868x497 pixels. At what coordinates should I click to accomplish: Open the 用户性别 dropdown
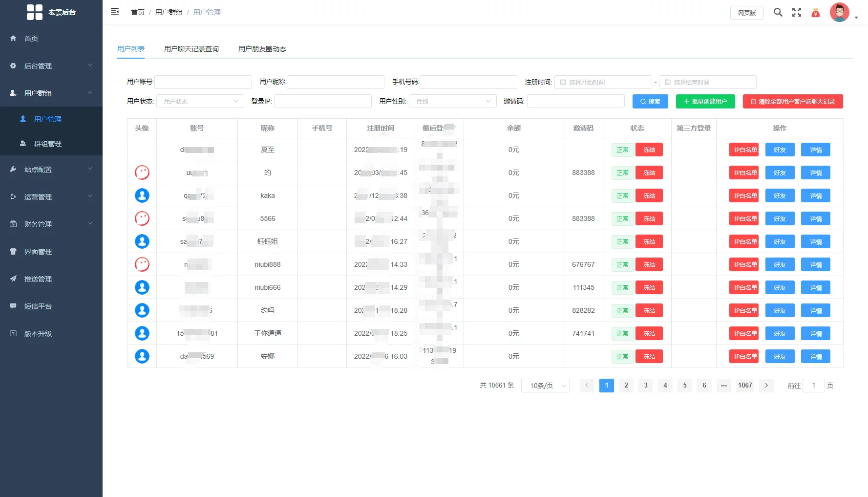click(452, 101)
